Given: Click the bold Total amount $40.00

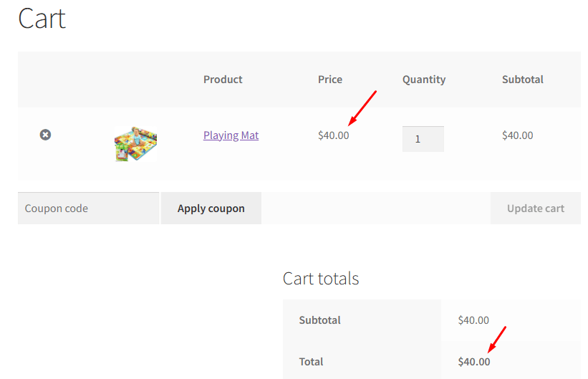Looking at the screenshot, I should coord(474,362).
